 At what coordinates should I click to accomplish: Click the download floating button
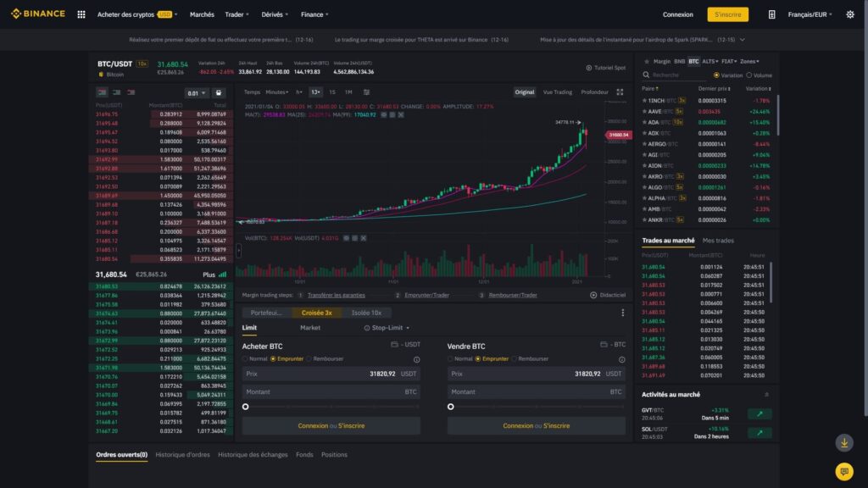tap(844, 442)
